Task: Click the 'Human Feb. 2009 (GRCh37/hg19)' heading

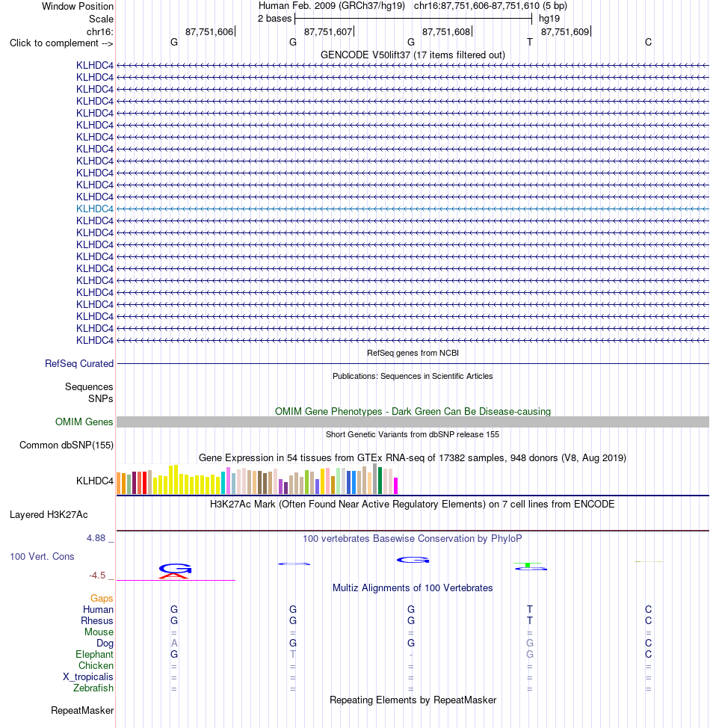Action: pyautogui.click(x=332, y=6)
